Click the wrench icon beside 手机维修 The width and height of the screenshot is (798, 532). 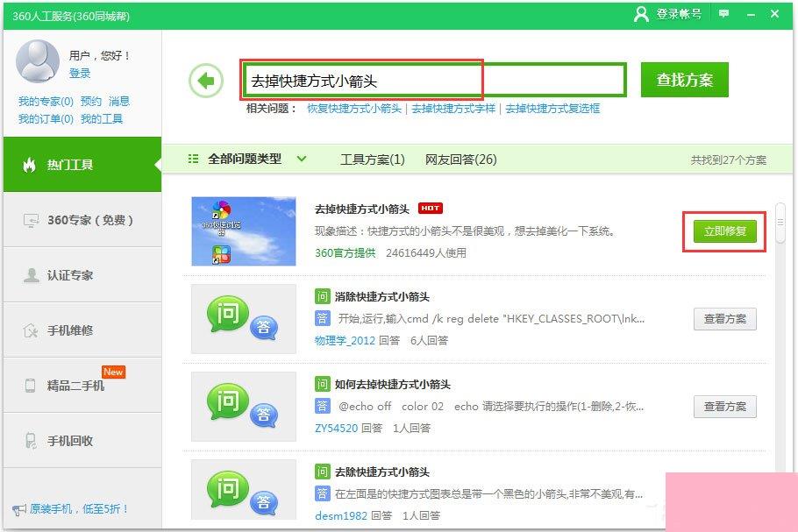31,330
